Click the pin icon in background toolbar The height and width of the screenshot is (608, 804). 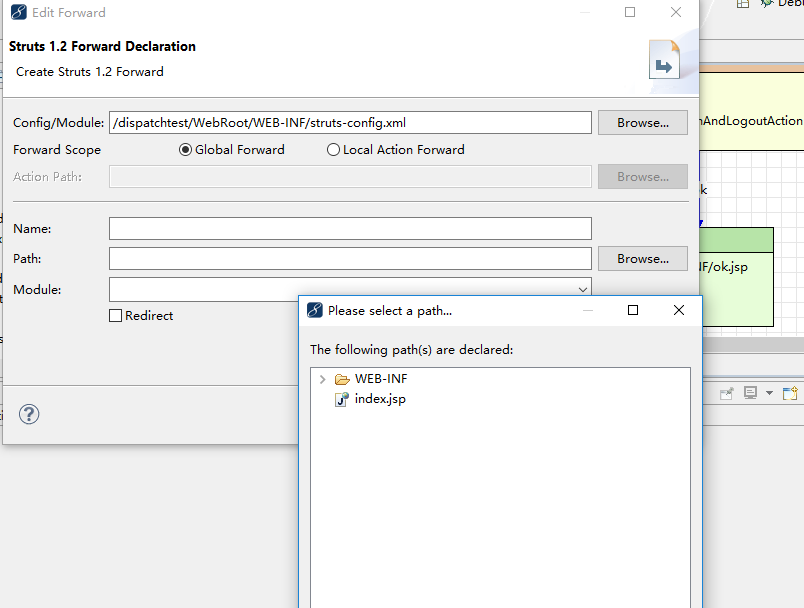(727, 393)
